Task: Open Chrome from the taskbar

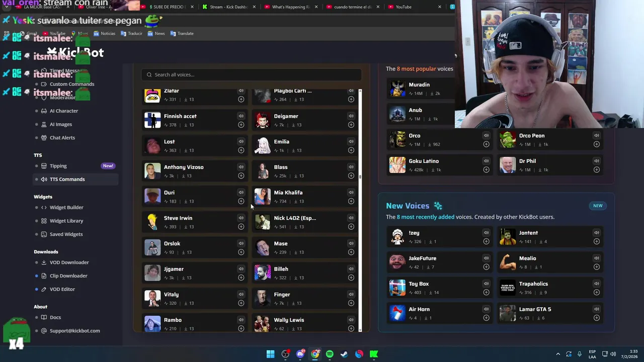Action: (x=315, y=354)
